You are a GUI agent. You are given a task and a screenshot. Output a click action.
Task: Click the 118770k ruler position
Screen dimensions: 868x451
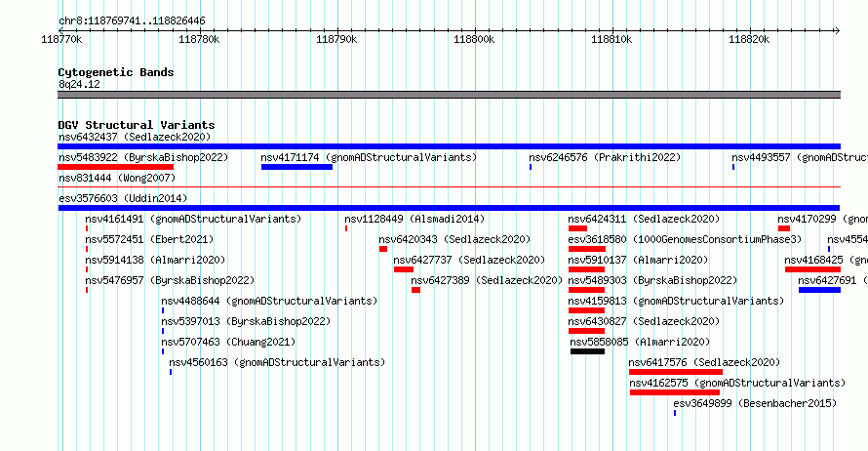coord(62,39)
